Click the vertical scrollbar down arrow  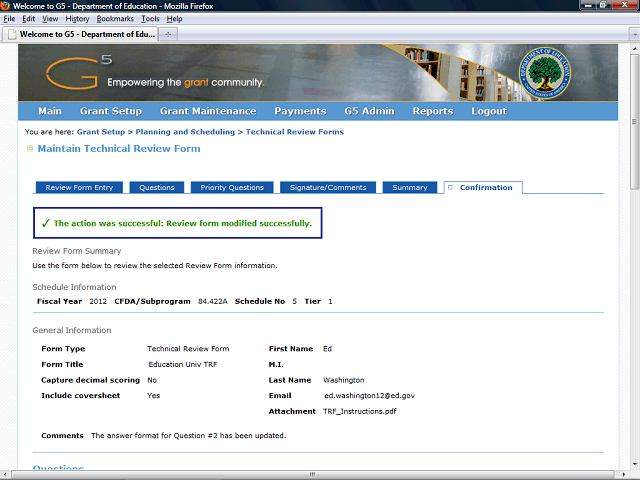coord(634,464)
